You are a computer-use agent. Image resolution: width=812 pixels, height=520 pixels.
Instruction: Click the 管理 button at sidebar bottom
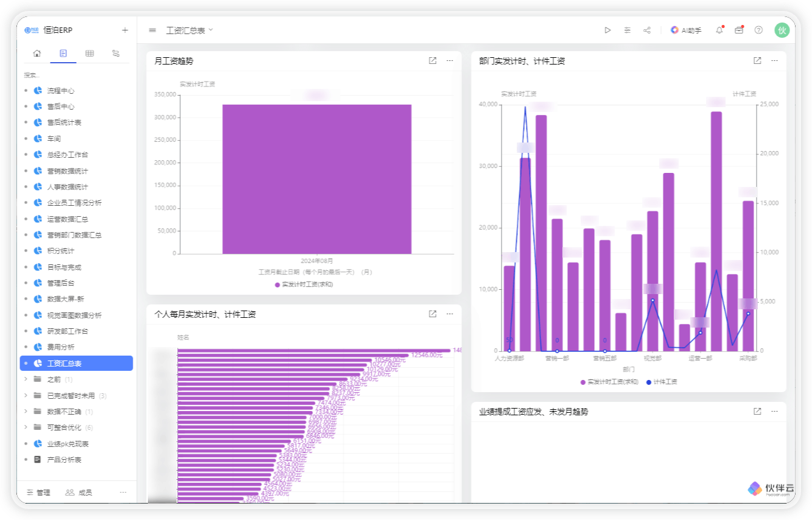pyautogui.click(x=39, y=493)
